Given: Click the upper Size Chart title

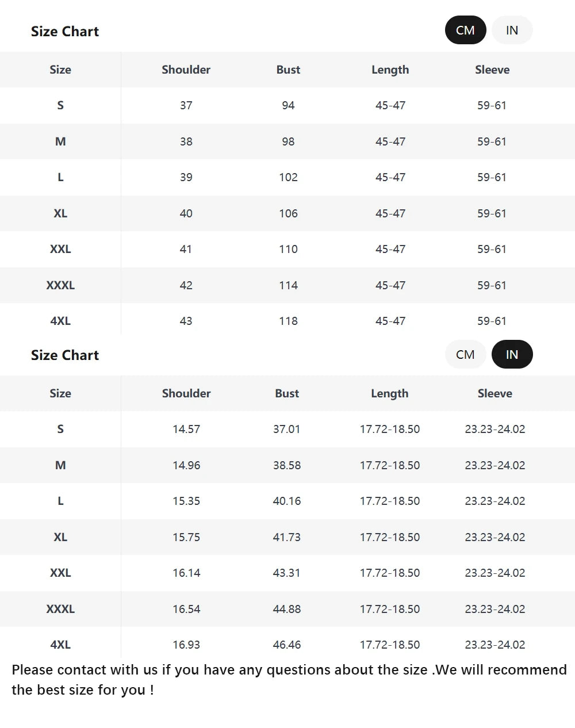Looking at the screenshot, I should (x=65, y=32).
